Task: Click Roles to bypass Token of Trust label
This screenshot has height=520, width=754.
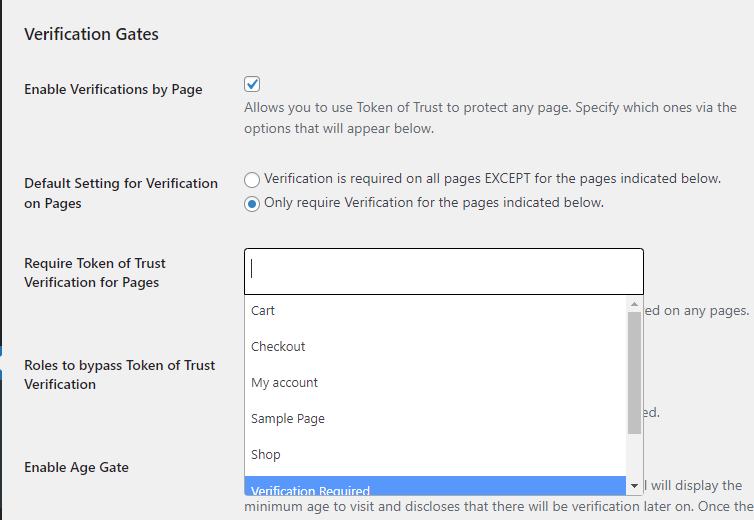Action: pyautogui.click(x=119, y=375)
